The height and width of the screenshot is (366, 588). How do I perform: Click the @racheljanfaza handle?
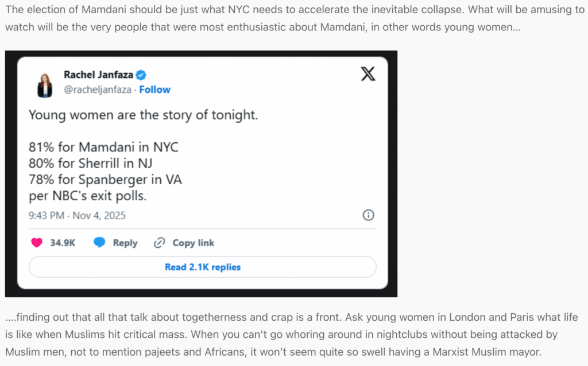tap(98, 89)
